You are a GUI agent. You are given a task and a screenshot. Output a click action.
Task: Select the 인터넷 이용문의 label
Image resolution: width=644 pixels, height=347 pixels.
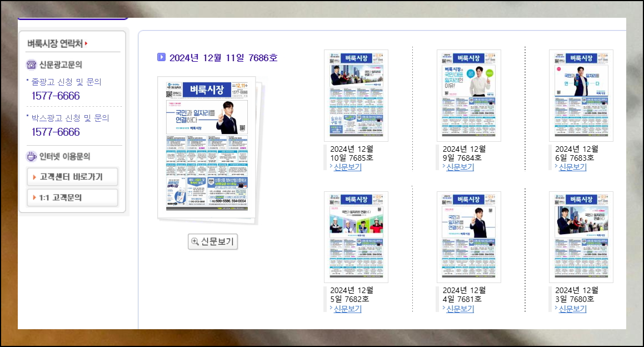coord(64,156)
